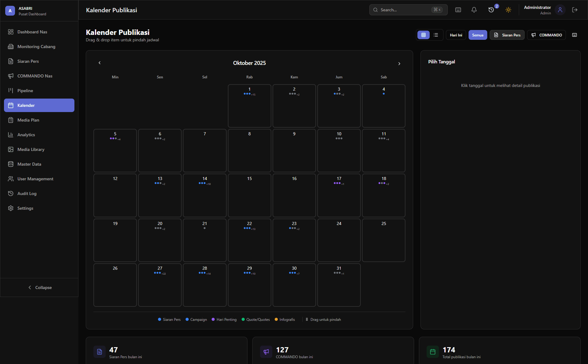588x364 pixels.
Task: Open keyboard shortcuts icon in top bar
Action: (x=458, y=10)
